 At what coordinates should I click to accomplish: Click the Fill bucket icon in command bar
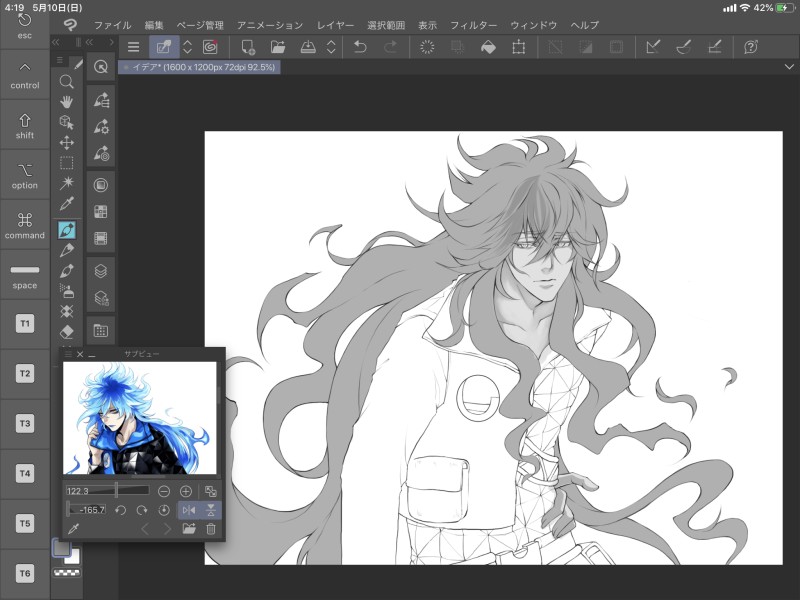click(x=488, y=47)
